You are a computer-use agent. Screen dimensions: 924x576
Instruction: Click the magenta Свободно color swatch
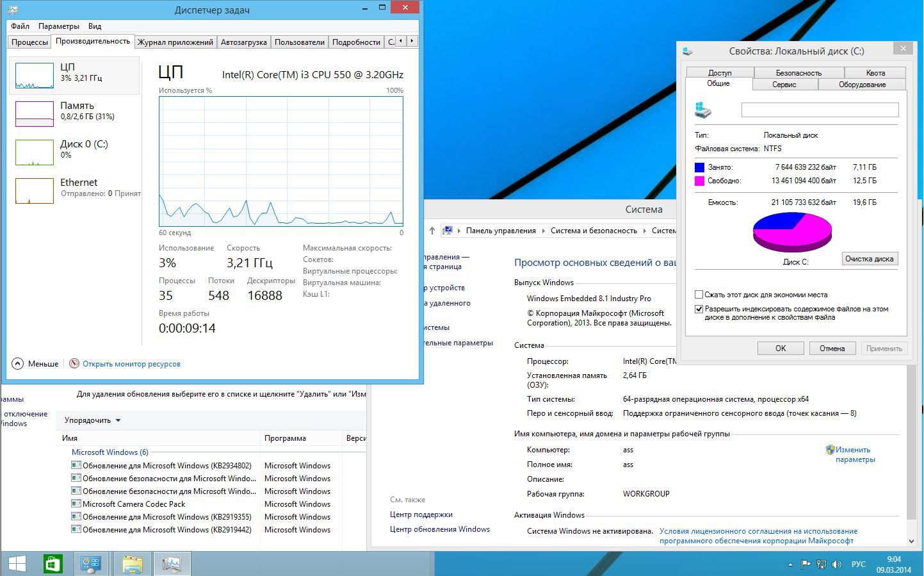coord(699,181)
